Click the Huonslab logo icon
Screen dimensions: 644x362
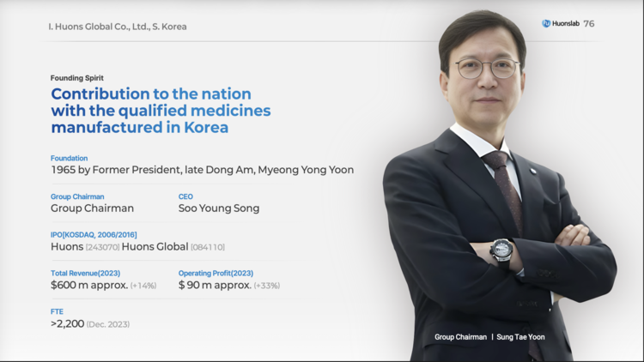(546, 24)
